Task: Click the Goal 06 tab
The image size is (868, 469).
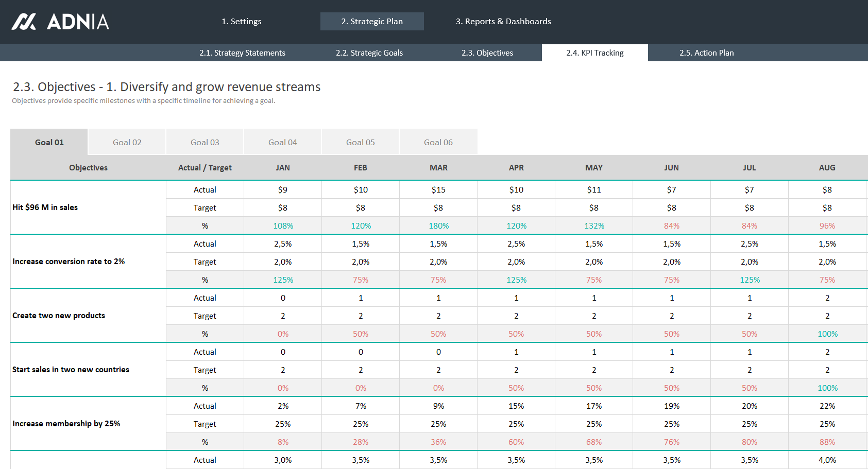Action: (x=438, y=143)
